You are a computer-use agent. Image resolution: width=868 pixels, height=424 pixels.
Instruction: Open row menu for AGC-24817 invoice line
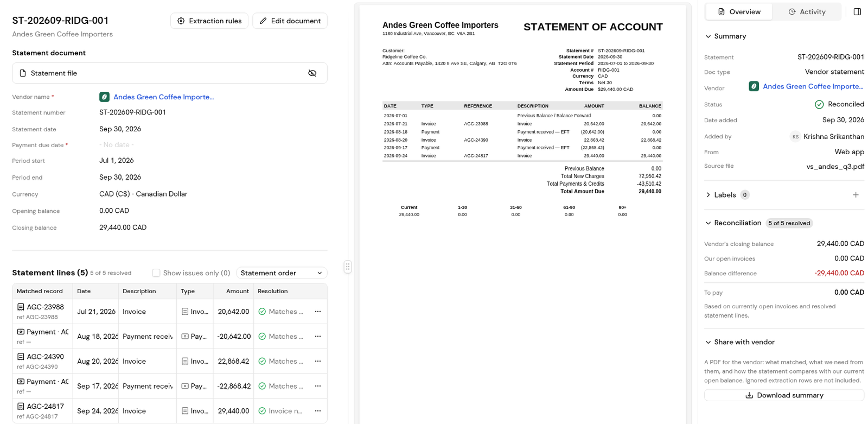click(x=318, y=411)
